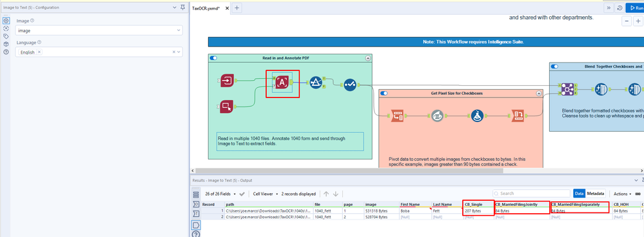Select the Image Template tool on canvas

(x=227, y=107)
